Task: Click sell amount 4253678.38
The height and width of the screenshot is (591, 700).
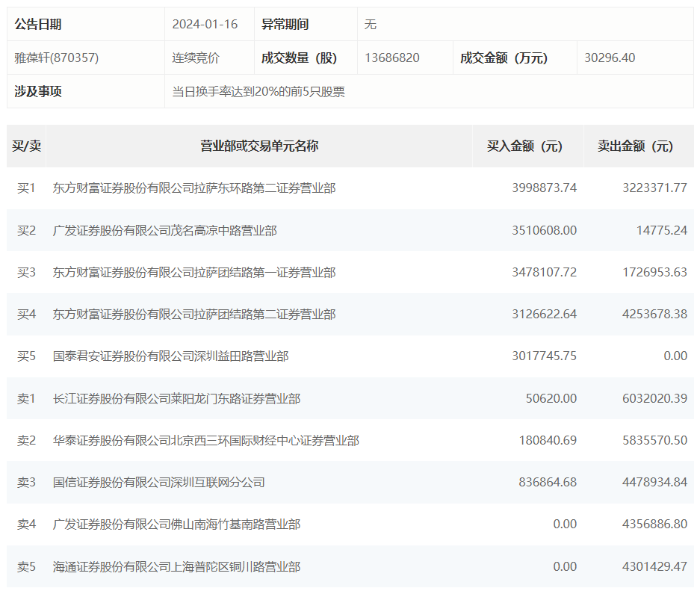Action: pyautogui.click(x=655, y=315)
